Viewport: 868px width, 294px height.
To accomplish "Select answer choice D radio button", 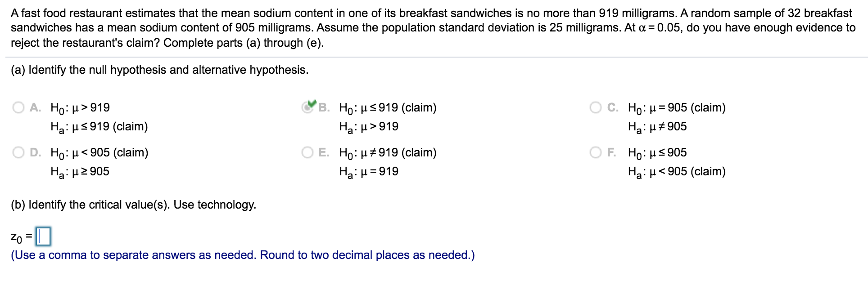I will coord(18,153).
